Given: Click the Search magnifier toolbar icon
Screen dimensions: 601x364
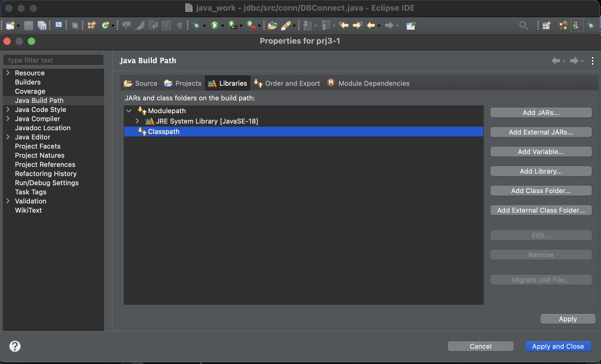Looking at the screenshot, I should [523, 26].
